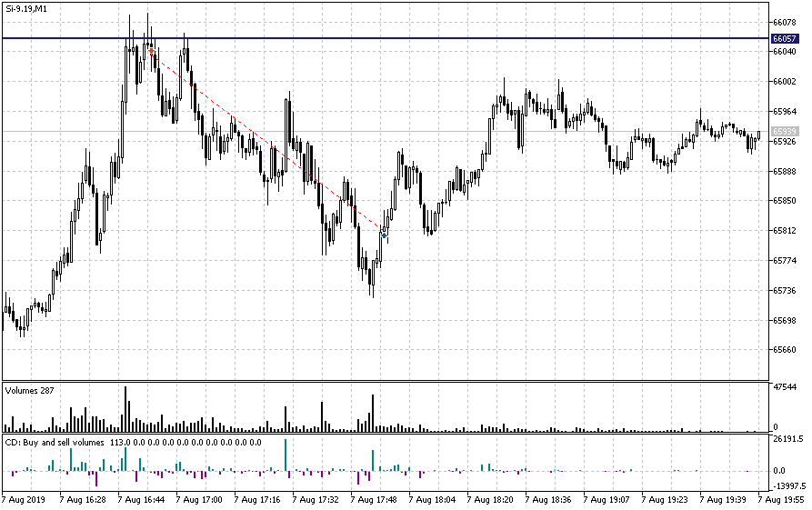Click the red sell trade entry marker
The image size is (812, 510).
[151, 51]
